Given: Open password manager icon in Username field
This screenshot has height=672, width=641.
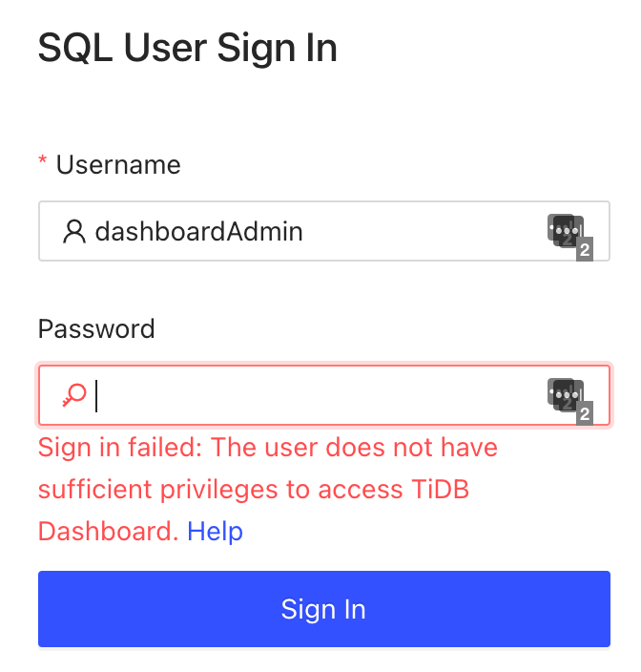Looking at the screenshot, I should click(x=564, y=230).
